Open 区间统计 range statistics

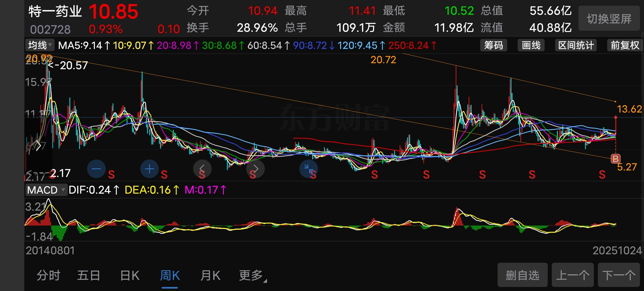[576, 45]
